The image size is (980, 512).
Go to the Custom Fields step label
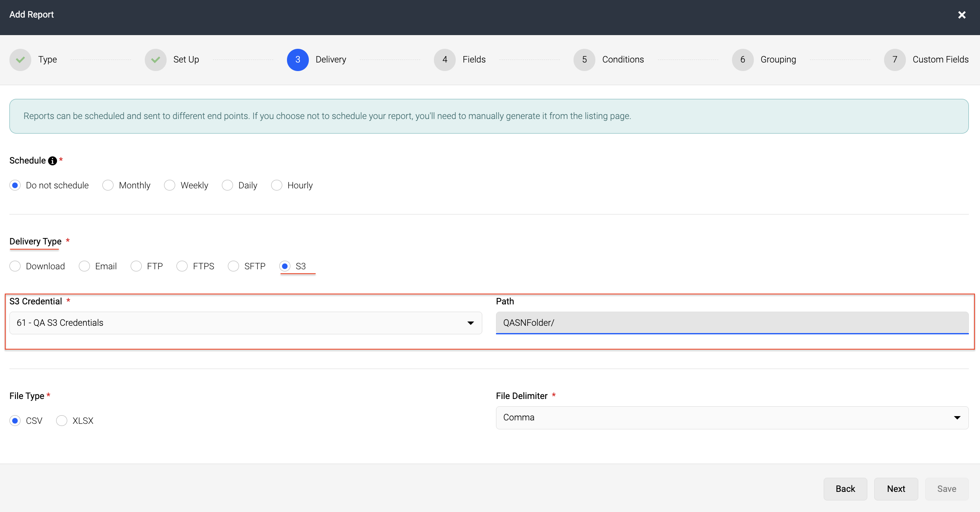[940, 60]
